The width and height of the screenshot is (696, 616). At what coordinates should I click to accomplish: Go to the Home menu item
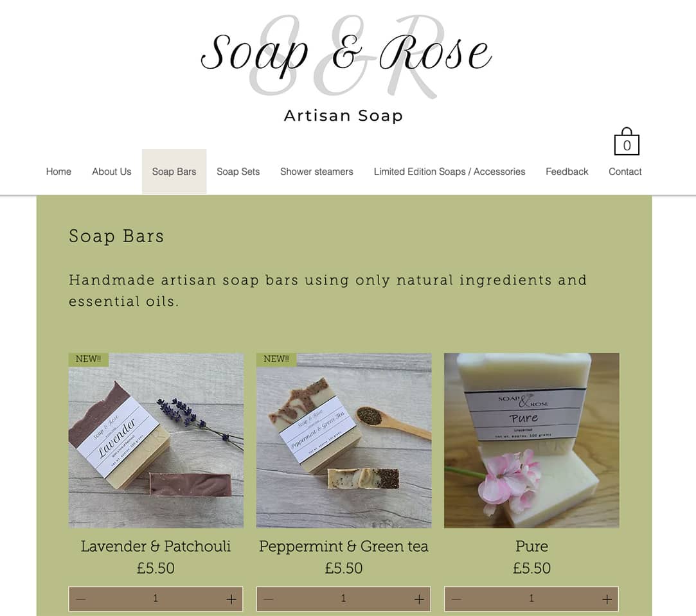58,172
